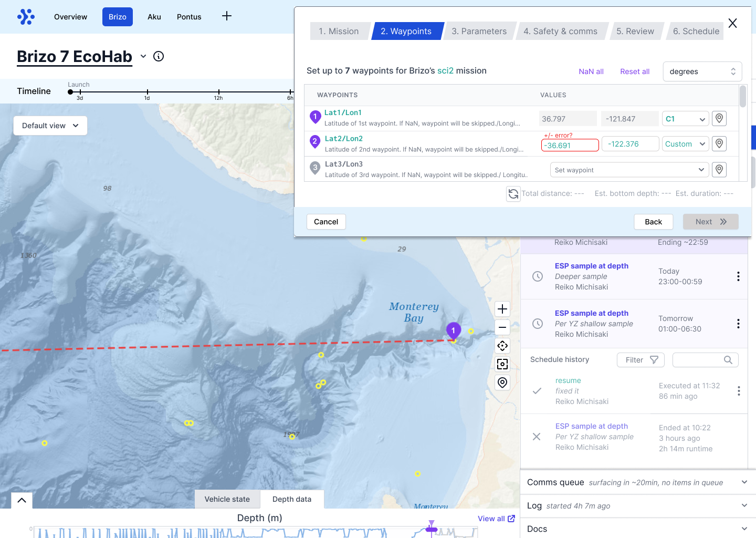Switch to Aku vehicle tab
Viewport: 756px width, 538px height.
click(154, 17)
